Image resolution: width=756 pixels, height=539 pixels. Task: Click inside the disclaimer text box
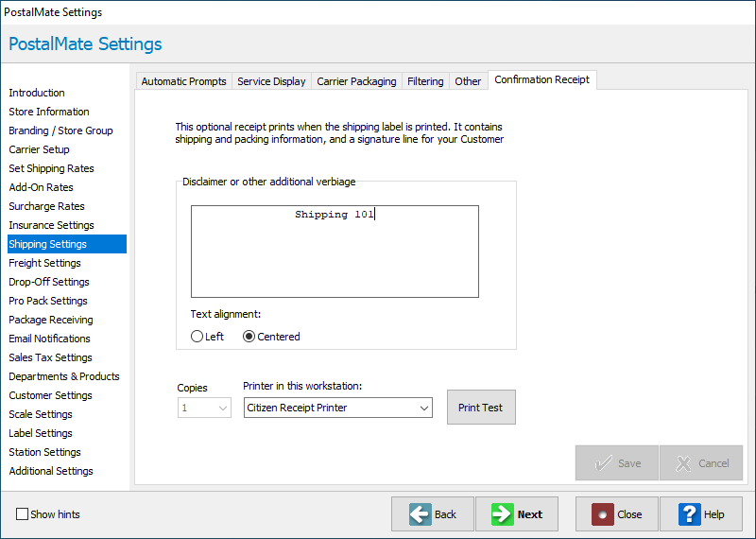tap(335, 252)
